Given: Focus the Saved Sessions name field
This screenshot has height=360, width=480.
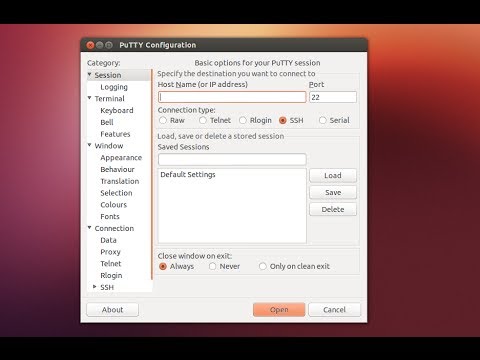Looking at the screenshot, I should (x=232, y=159).
